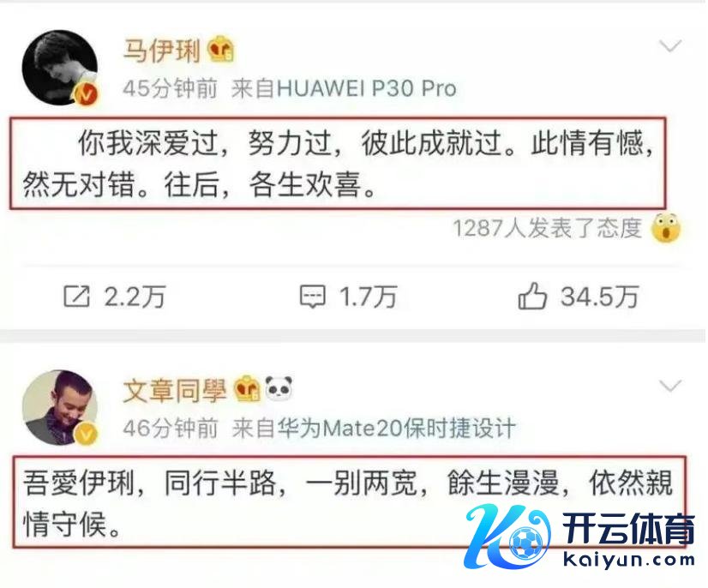Open 马伊琍's profile avatar
Screen dimensions: 708x588
tap(60, 67)
